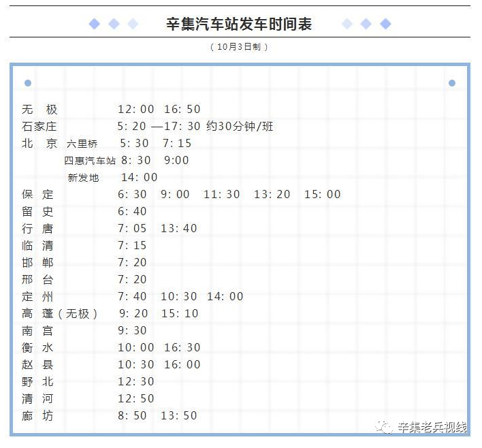Click the 7:20 time for 邢台

pos(132,280)
